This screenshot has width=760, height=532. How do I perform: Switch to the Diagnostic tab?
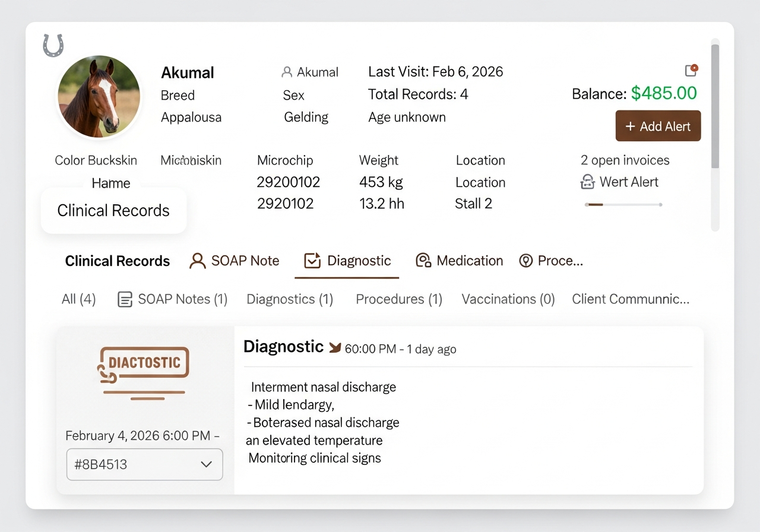click(x=347, y=261)
